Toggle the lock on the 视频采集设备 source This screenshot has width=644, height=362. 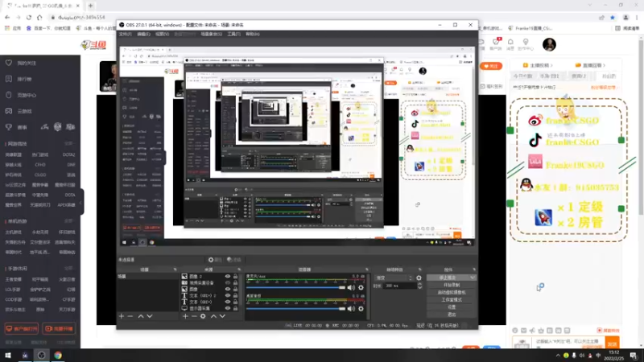235,283
